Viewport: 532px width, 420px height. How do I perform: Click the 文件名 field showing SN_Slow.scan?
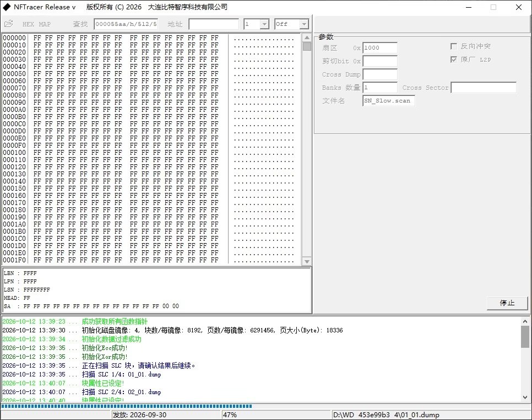click(389, 101)
